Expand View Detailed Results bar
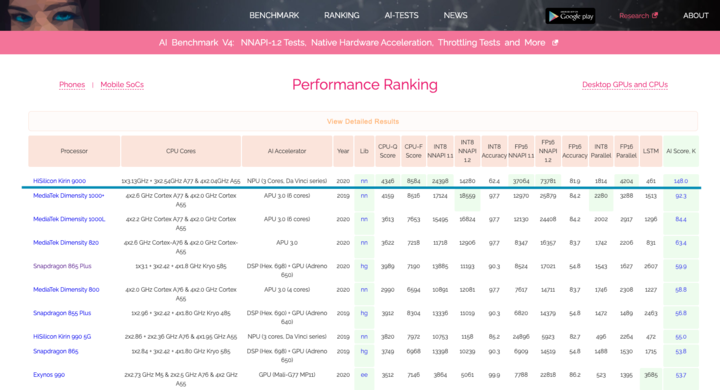Screen dimensions: 720x390 [363, 121]
